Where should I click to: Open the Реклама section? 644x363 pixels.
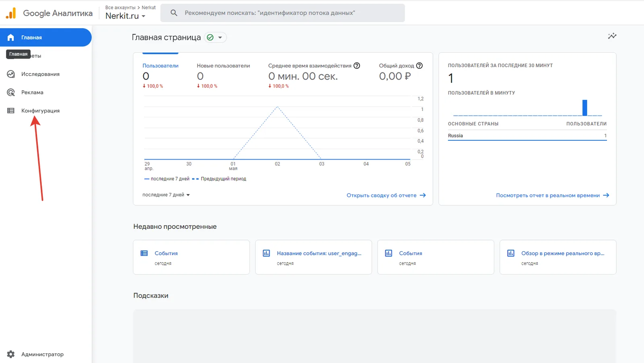32,92
